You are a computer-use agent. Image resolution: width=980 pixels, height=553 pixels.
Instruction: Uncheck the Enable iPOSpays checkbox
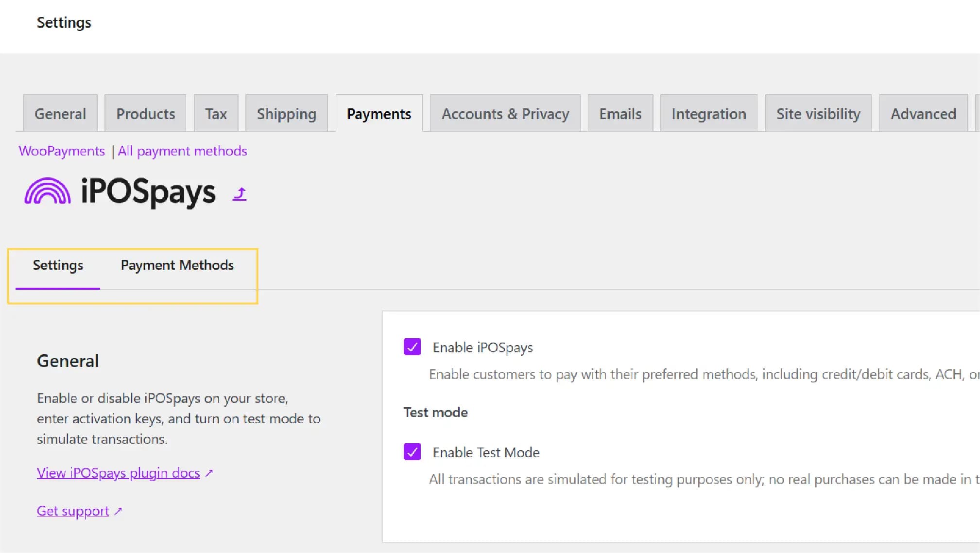click(x=412, y=347)
